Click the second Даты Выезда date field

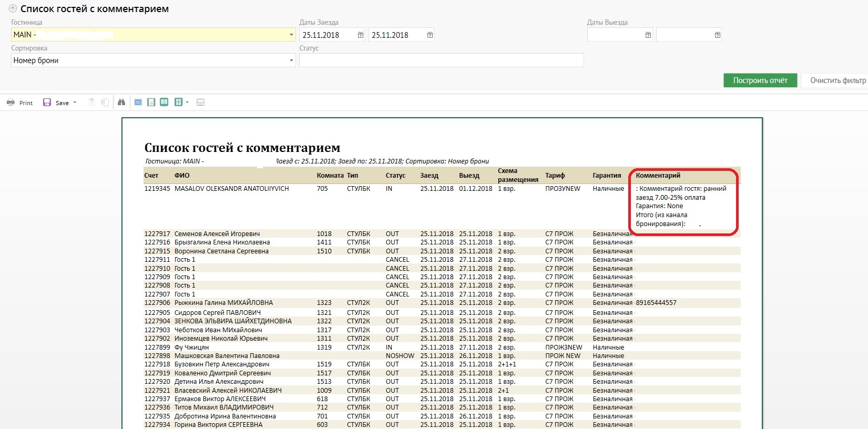685,35
